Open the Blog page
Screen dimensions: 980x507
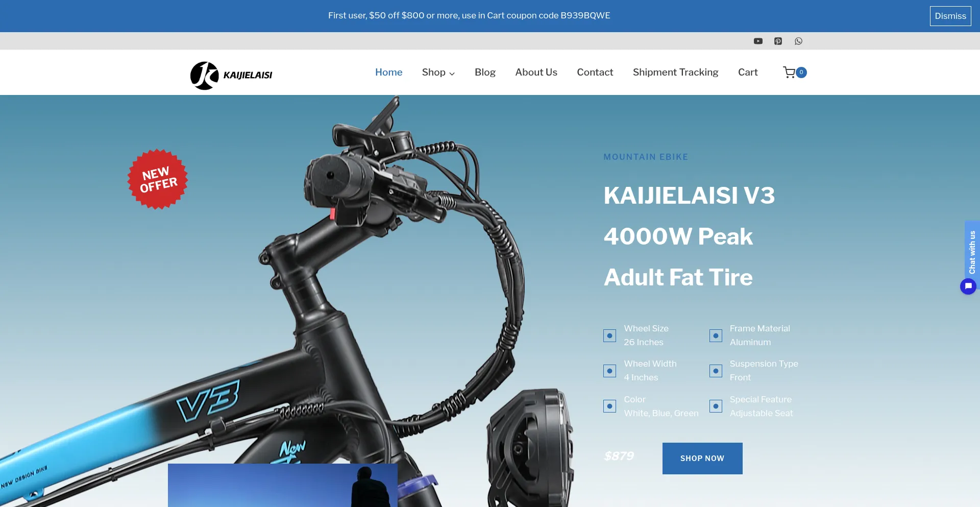(x=485, y=73)
